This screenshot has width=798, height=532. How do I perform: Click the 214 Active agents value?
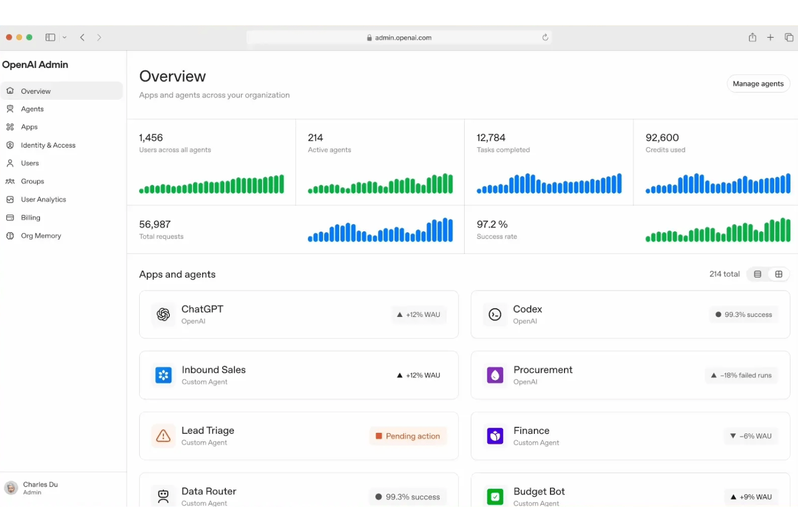[315, 137]
